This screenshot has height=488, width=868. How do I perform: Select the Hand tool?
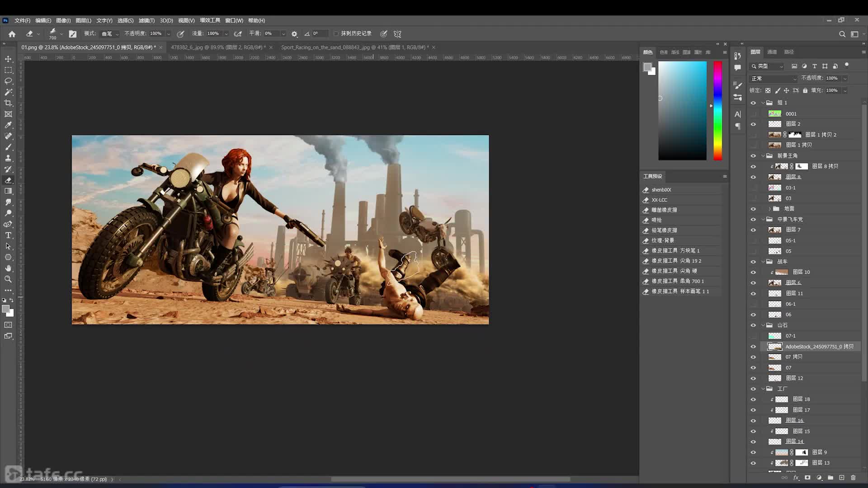8,268
